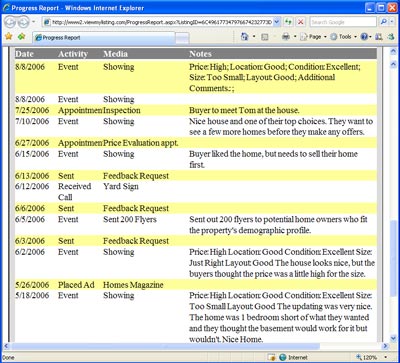This screenshot has width=400, height=363.
Task: Click the Print toolbar icon
Action: (x=286, y=37)
